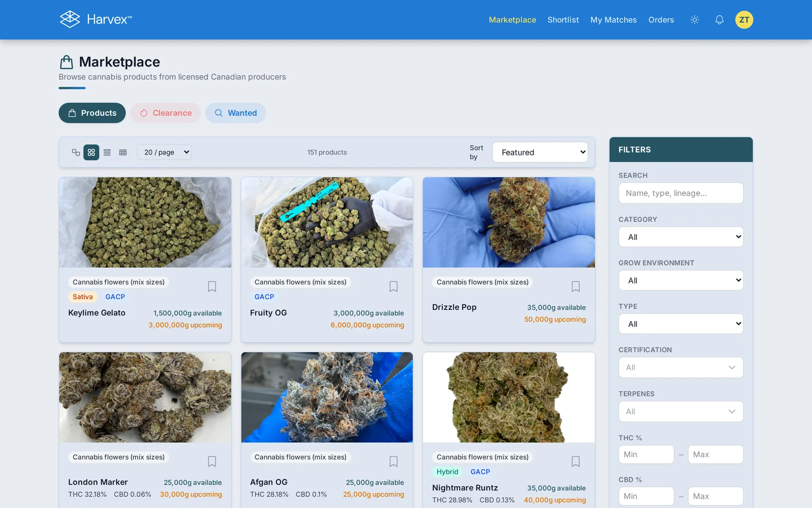Open the Sort by Featured dropdown
Viewport: 812px width, 508px height.
tap(540, 152)
